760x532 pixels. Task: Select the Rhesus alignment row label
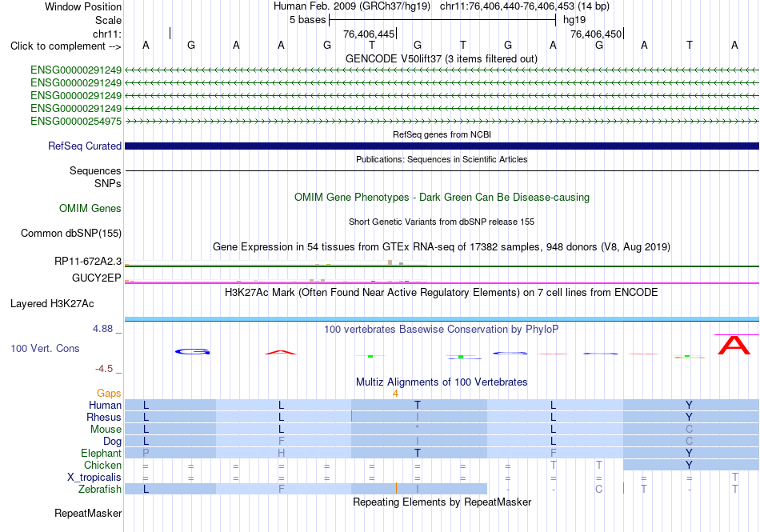pos(104,417)
